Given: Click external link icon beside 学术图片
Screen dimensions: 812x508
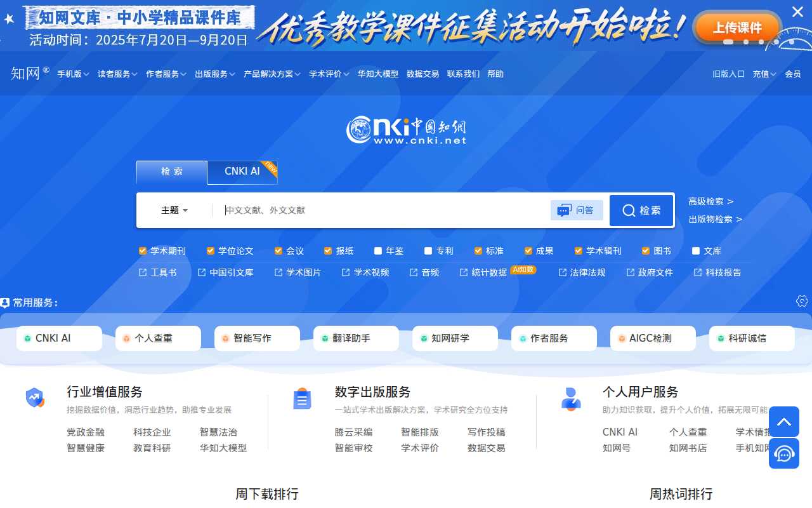Looking at the screenshot, I should click(278, 272).
